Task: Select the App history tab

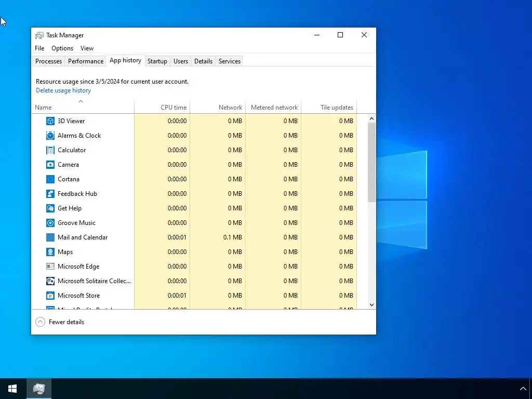Action: [126, 60]
